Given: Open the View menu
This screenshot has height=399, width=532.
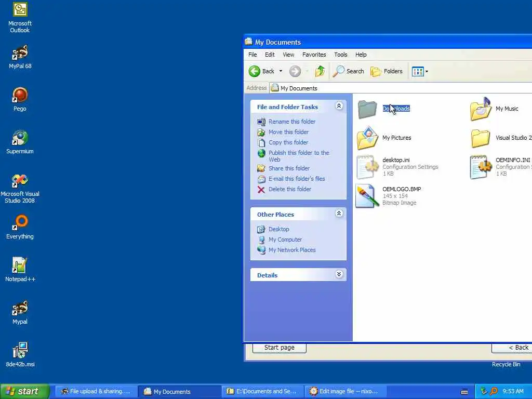Looking at the screenshot, I should [x=289, y=55].
